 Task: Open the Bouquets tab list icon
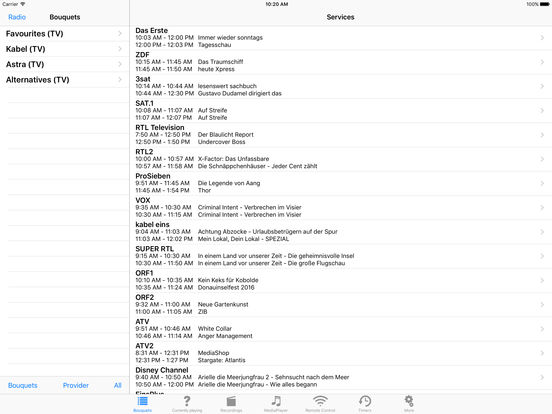tap(143, 401)
